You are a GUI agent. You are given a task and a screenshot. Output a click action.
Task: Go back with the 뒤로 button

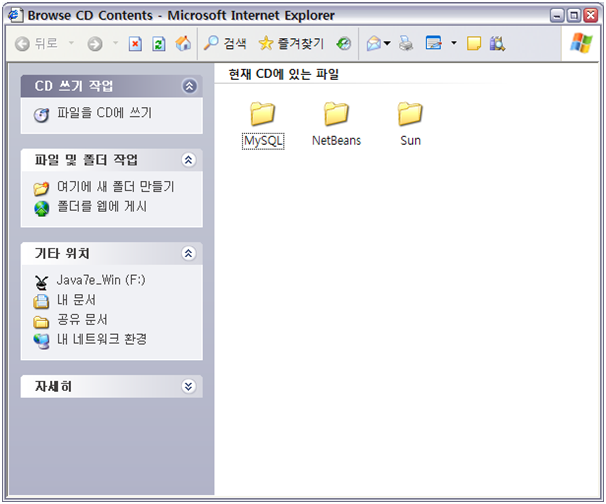tap(37, 44)
